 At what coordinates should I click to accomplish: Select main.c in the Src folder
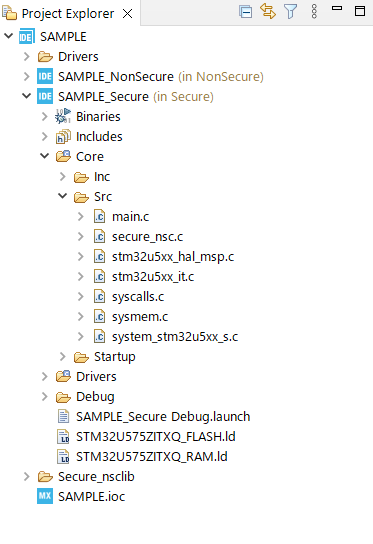[x=130, y=216]
